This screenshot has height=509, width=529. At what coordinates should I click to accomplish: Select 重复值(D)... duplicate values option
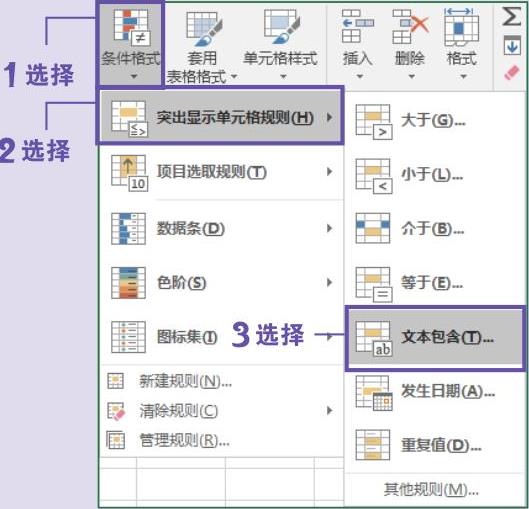tap(436, 445)
